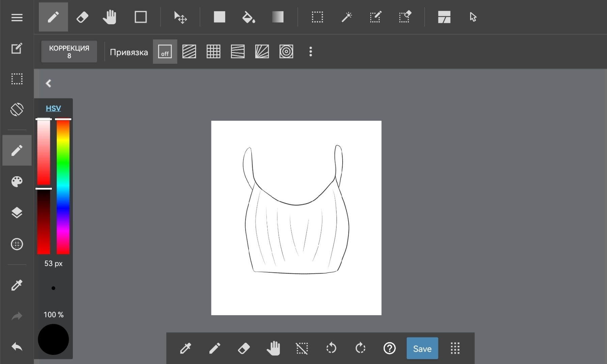Open the hamburger main menu

tap(17, 18)
